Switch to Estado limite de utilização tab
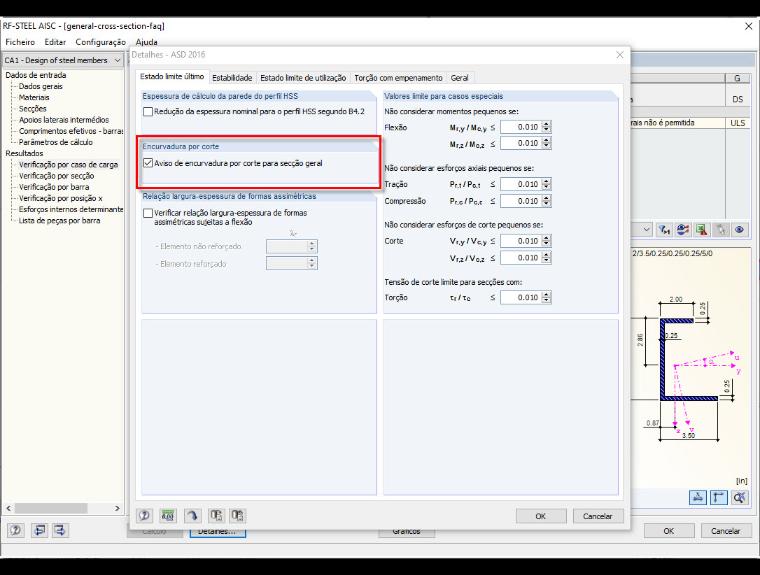 click(303, 78)
